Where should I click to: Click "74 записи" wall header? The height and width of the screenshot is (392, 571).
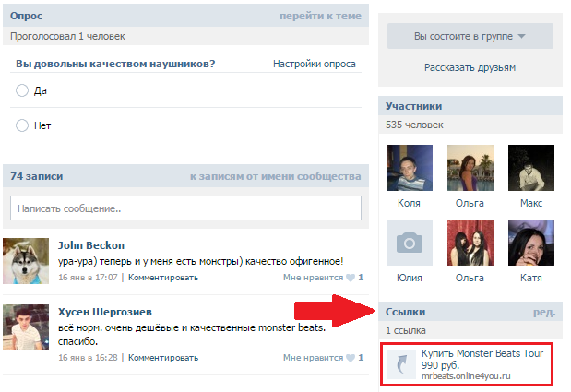36,176
